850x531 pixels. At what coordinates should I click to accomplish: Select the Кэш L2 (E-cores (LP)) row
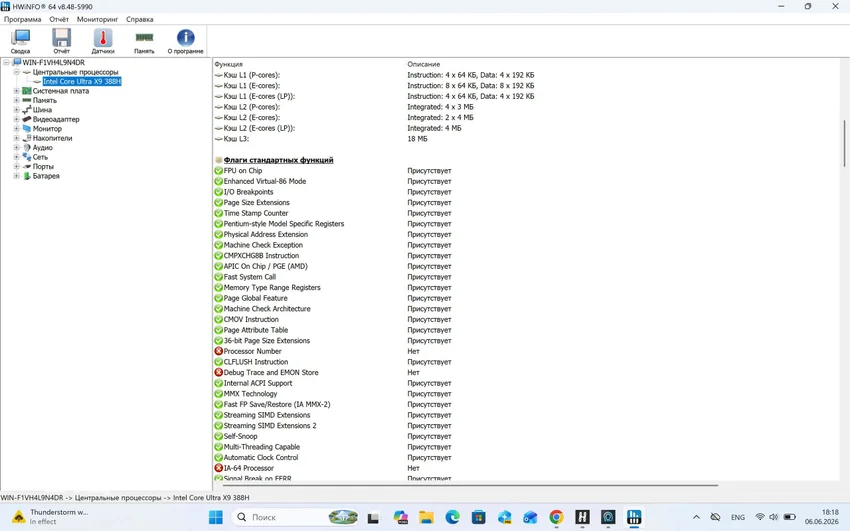click(338, 128)
